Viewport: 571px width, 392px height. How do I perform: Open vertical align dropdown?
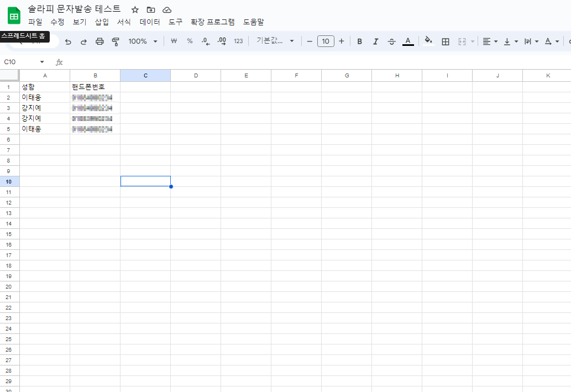pyautogui.click(x=511, y=41)
